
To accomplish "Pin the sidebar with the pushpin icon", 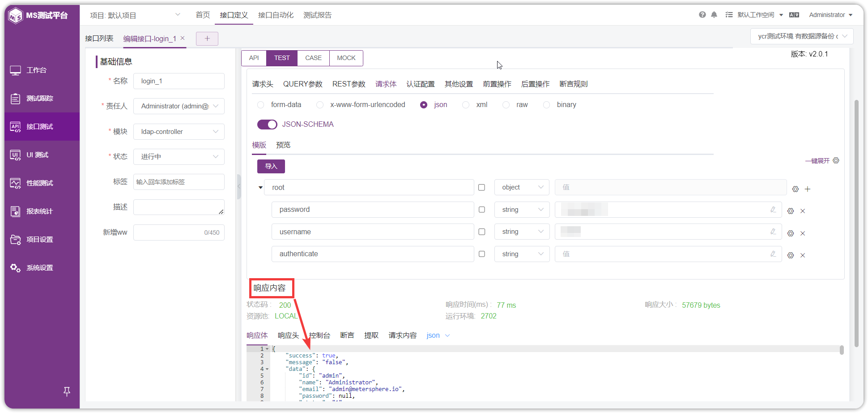I will [67, 391].
